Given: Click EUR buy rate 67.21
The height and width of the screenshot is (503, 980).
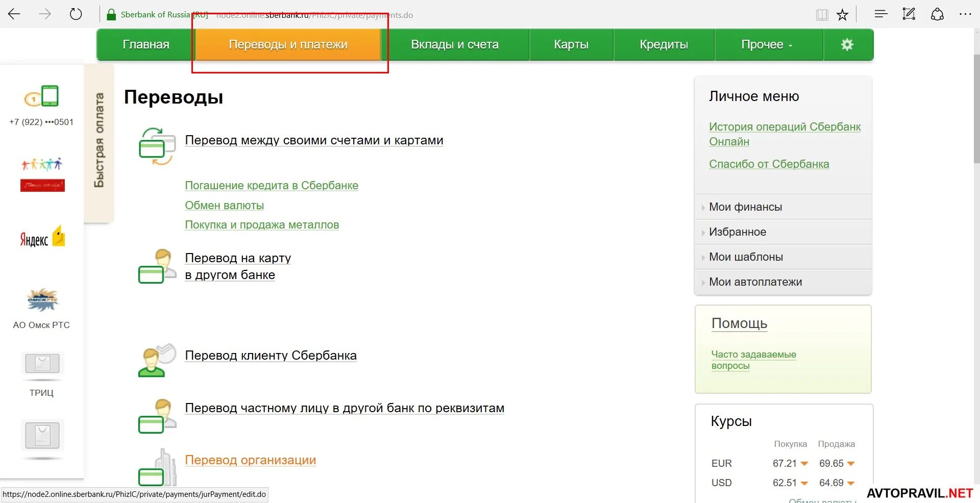Looking at the screenshot, I should (785, 463).
